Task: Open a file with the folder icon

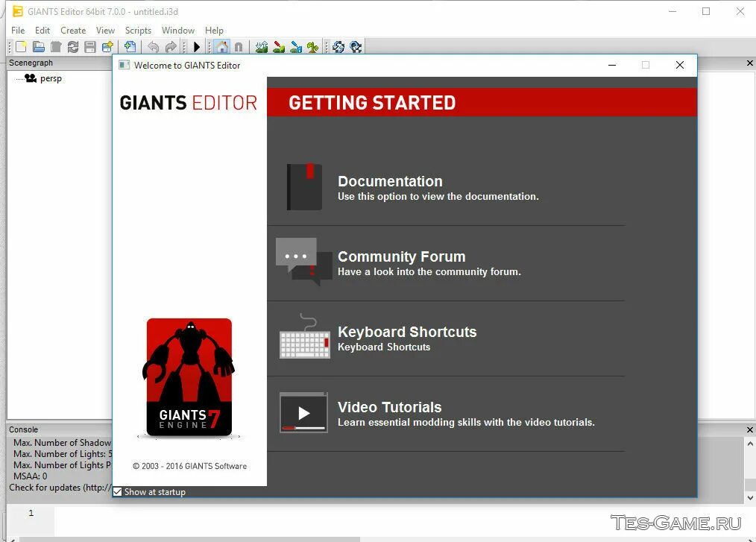Action: coord(39,47)
